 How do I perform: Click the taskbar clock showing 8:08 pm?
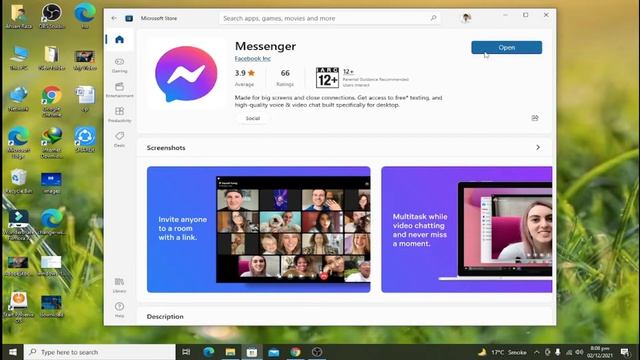(x=600, y=352)
